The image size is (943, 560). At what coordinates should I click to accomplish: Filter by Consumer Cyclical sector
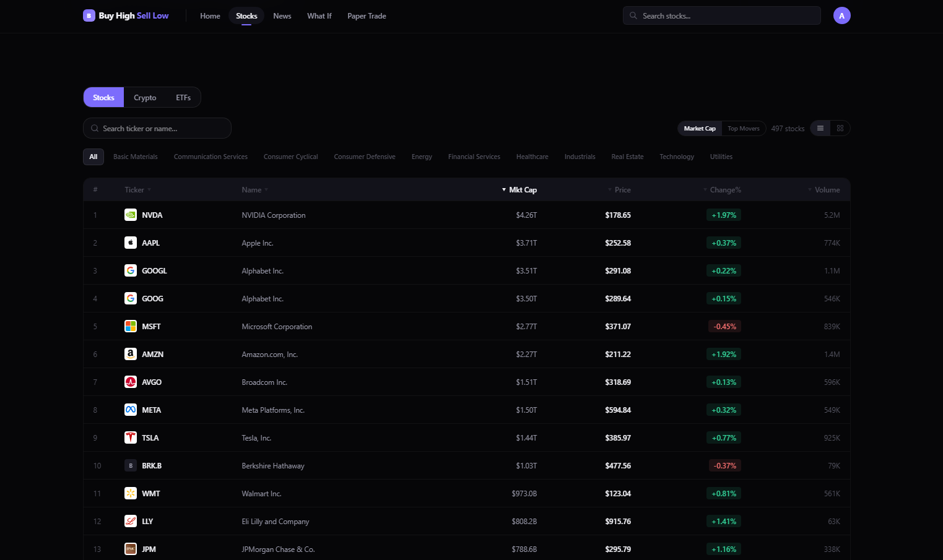point(290,157)
